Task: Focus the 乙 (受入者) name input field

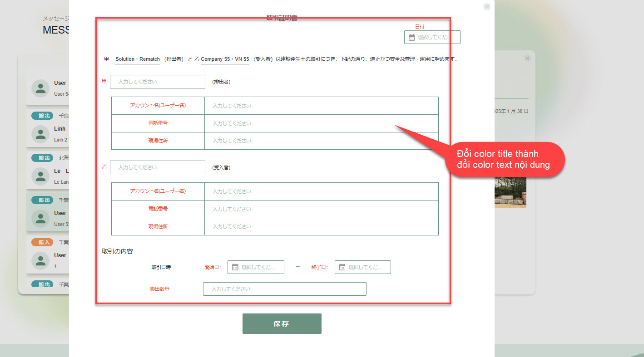Action: click(x=158, y=167)
